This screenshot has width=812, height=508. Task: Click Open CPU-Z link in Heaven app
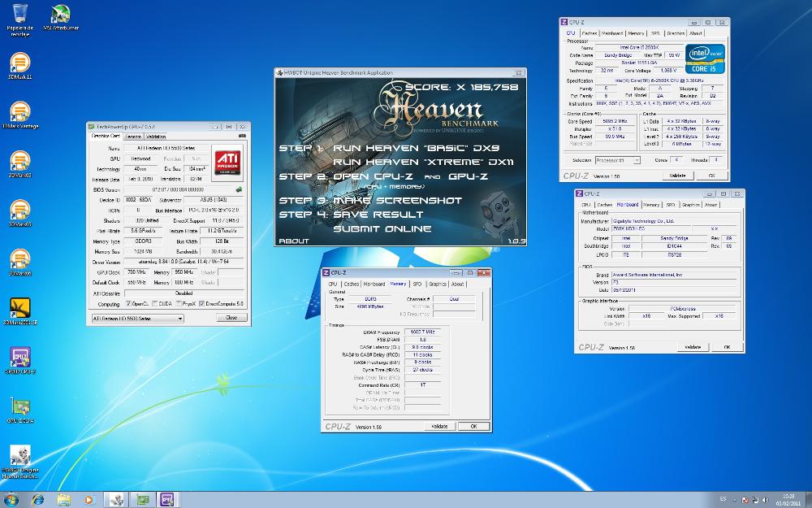[x=373, y=176]
